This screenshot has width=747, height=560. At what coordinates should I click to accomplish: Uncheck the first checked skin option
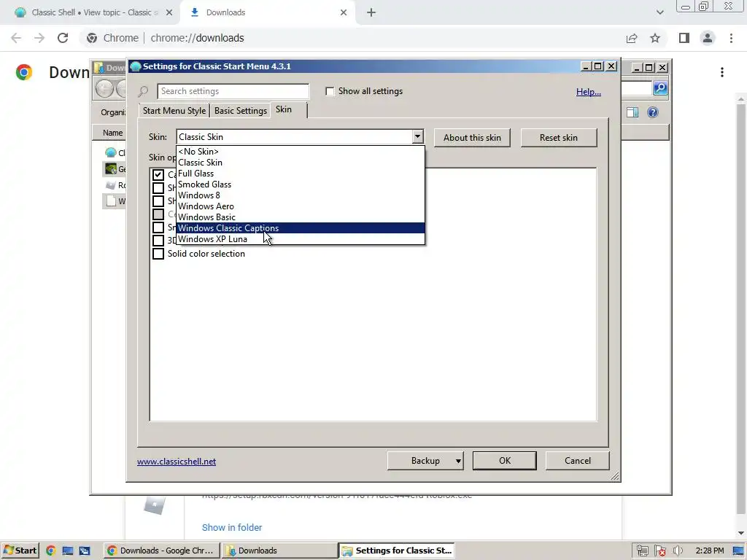(x=158, y=175)
